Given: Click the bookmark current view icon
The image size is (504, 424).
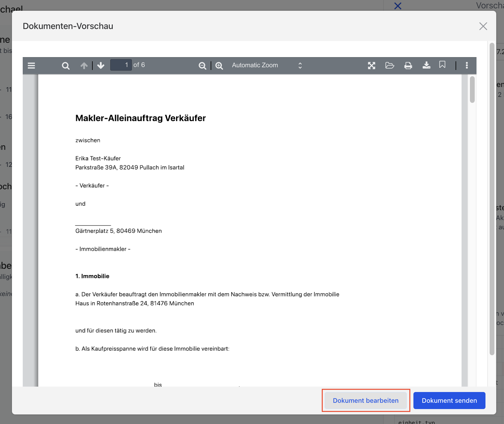Looking at the screenshot, I should click(x=442, y=65).
